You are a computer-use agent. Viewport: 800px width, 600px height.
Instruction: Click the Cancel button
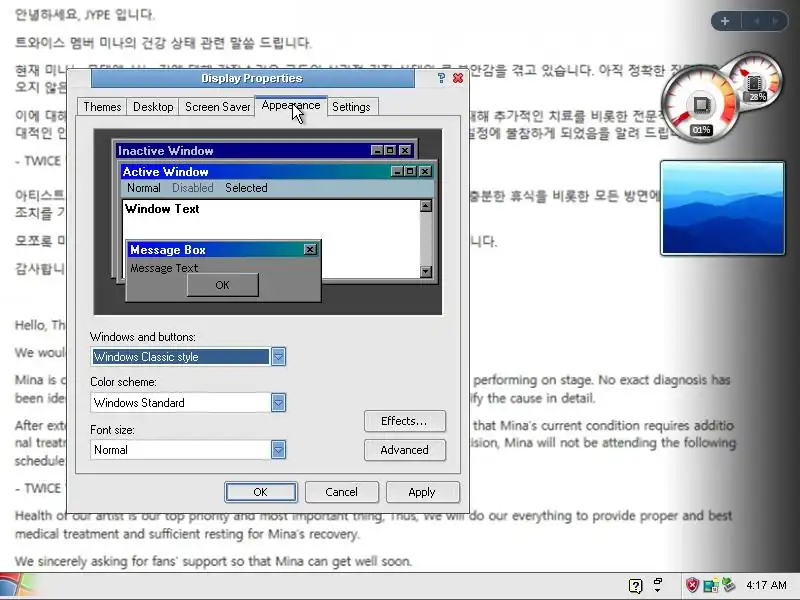pos(341,492)
